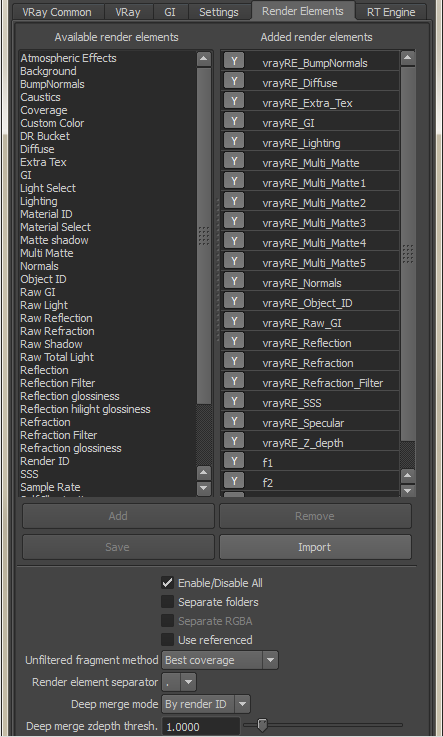Toggle the Y button for vrayRE_BumpNormals
Screen dimensions: 443x737
(x=233, y=61)
